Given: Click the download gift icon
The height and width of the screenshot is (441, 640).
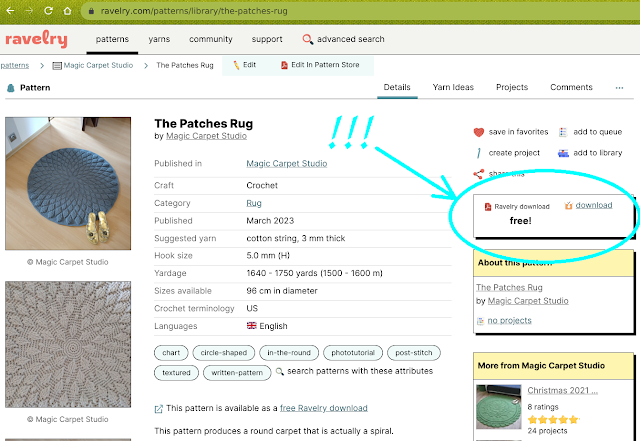Looking at the screenshot, I should [x=569, y=205].
